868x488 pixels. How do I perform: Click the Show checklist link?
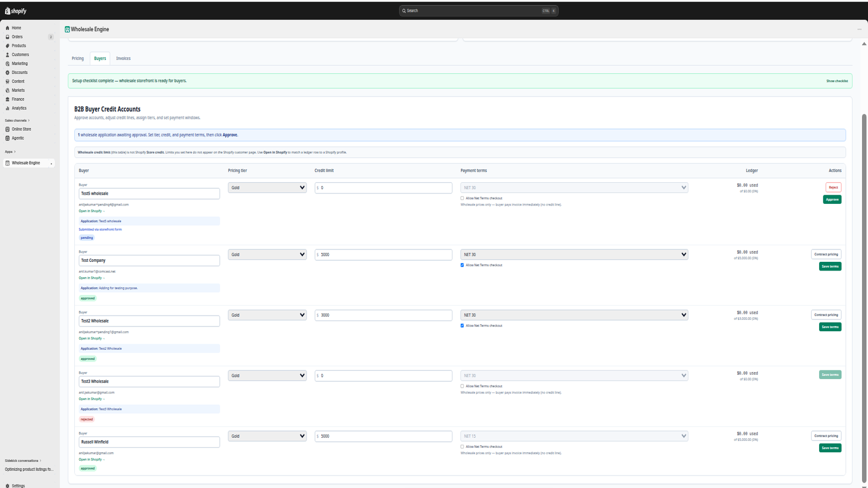coord(837,81)
